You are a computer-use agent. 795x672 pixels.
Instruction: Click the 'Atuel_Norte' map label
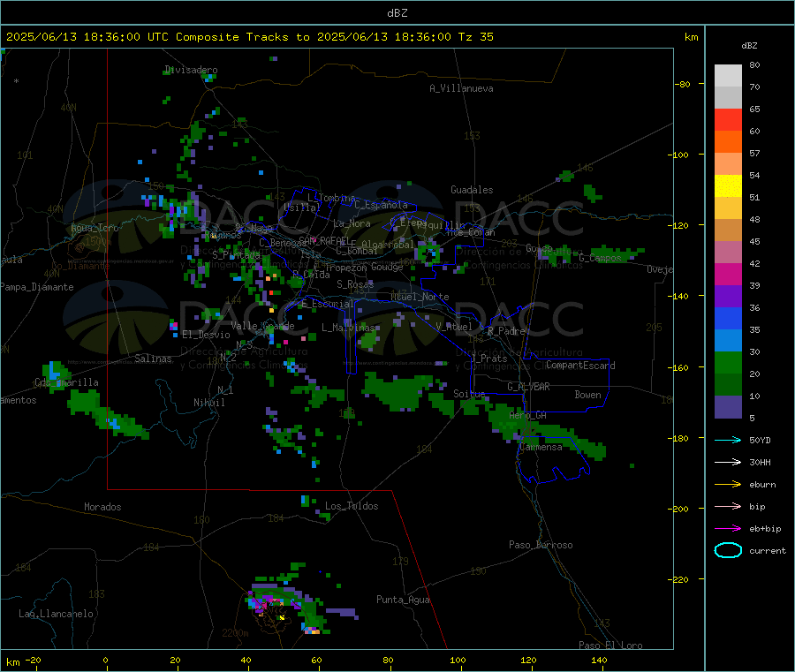point(420,297)
